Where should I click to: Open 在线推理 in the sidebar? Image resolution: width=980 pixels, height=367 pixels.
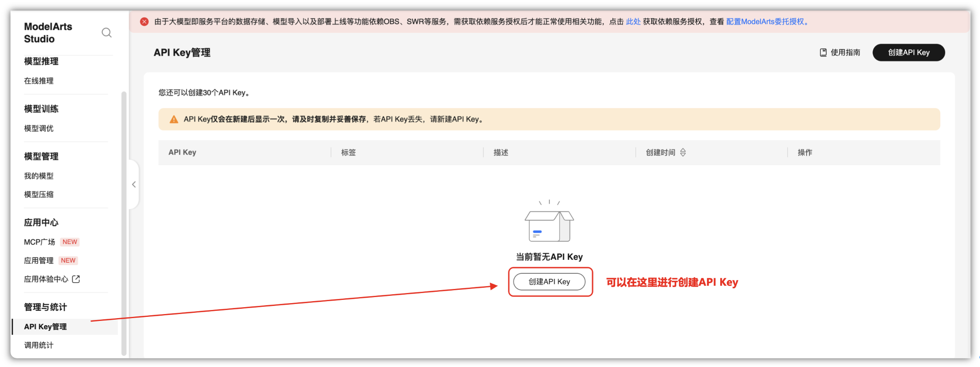39,81
